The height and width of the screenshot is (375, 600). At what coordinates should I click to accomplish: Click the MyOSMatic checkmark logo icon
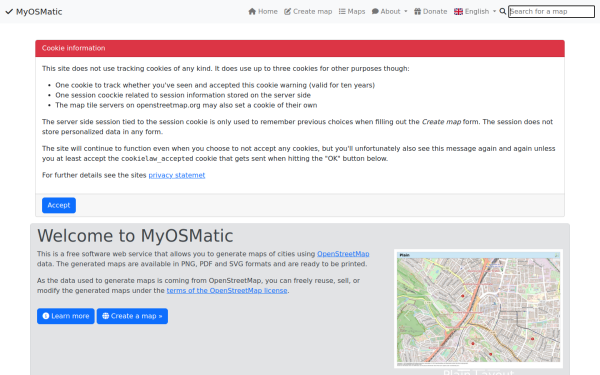tap(9, 11)
